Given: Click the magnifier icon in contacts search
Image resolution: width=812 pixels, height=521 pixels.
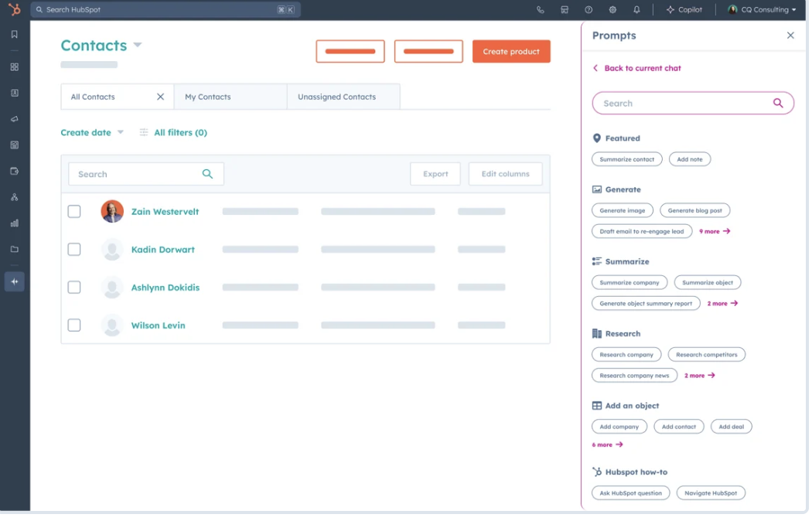Looking at the screenshot, I should (208, 175).
